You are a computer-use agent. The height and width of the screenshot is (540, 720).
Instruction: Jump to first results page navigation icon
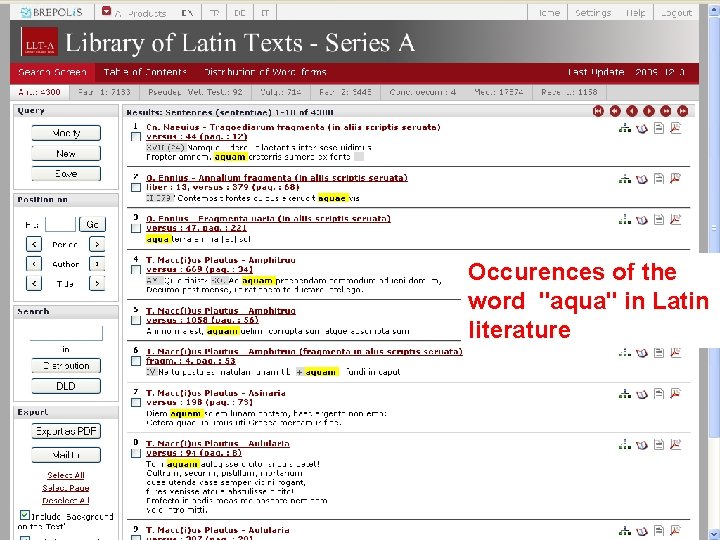598,111
